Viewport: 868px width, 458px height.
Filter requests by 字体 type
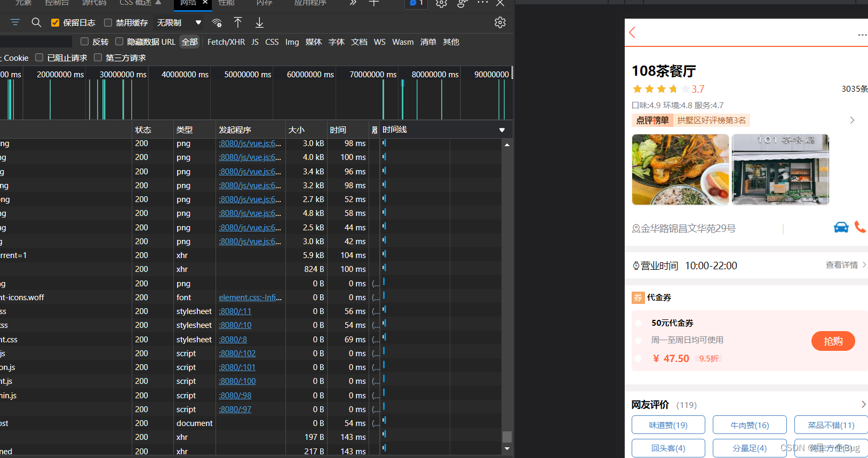click(x=336, y=42)
